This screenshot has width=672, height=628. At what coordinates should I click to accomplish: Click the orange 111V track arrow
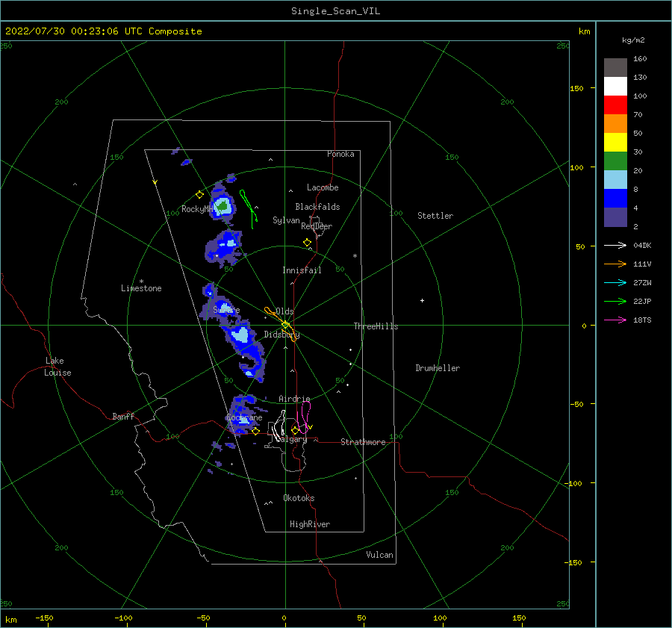[x=615, y=264]
